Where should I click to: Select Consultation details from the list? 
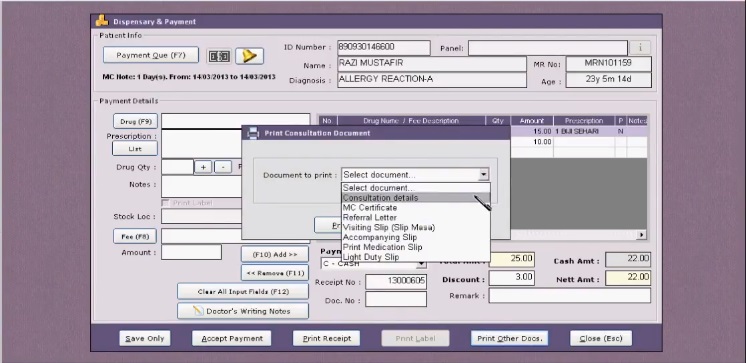click(x=416, y=198)
